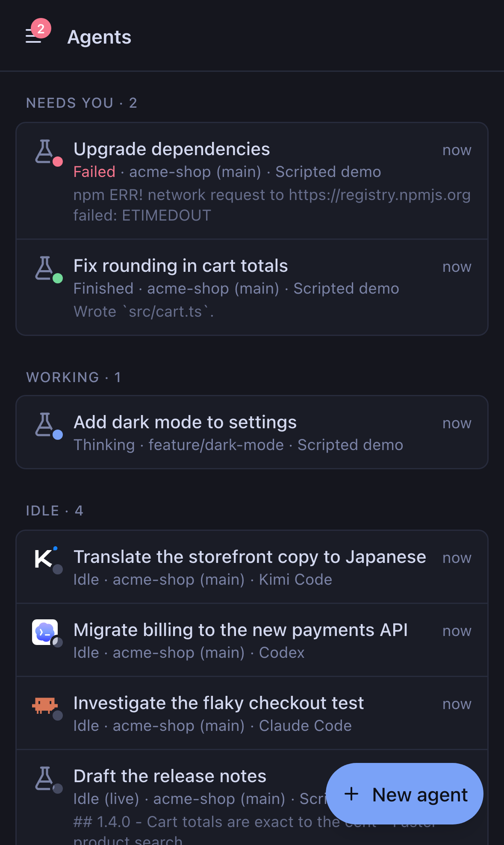Click Idle · acme-shop (main) · Codex line
Image resolution: width=504 pixels, height=845 pixels.
tap(189, 653)
